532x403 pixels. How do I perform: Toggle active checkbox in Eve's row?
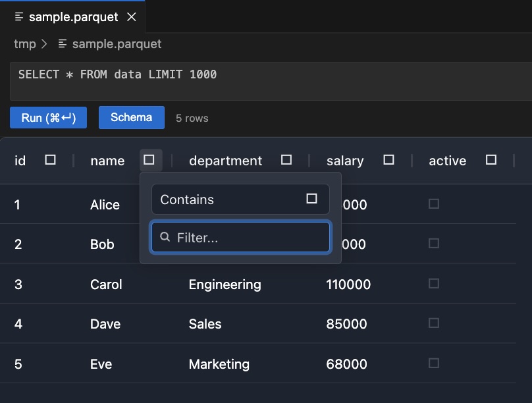point(434,363)
